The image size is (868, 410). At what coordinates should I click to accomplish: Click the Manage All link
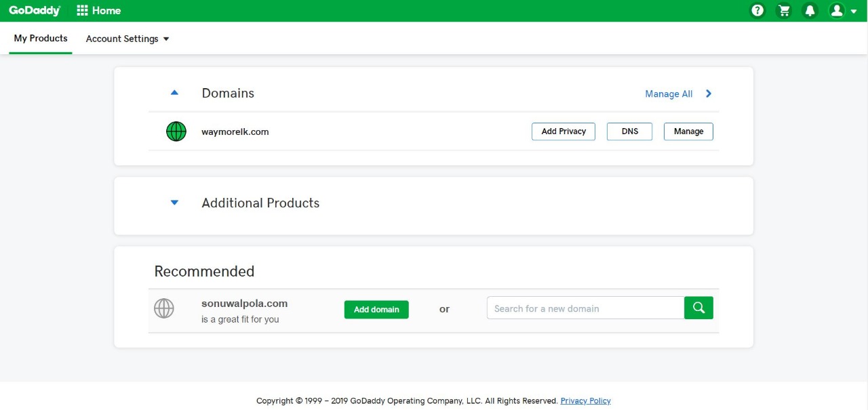[669, 94]
